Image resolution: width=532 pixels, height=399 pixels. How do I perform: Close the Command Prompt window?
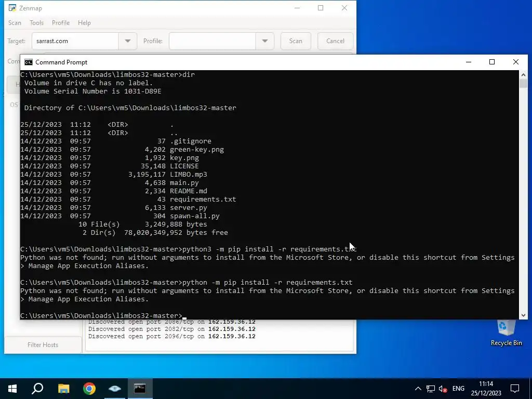(516, 62)
